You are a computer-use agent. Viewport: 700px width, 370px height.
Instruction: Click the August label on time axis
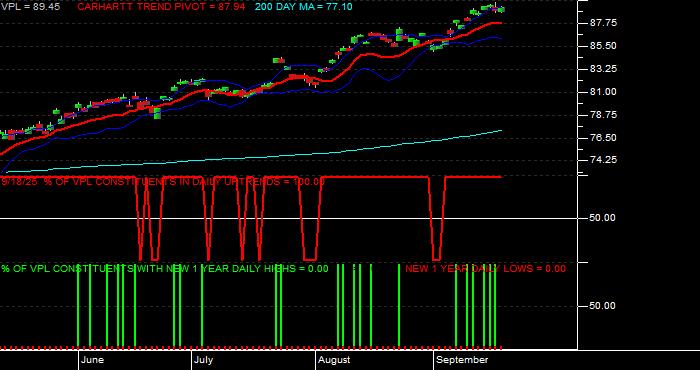[x=335, y=360]
